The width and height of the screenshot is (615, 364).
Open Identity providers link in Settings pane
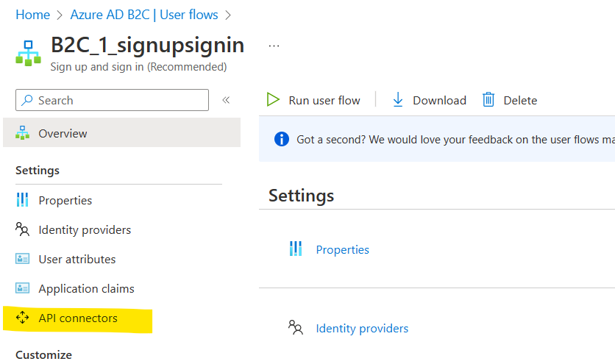click(362, 328)
